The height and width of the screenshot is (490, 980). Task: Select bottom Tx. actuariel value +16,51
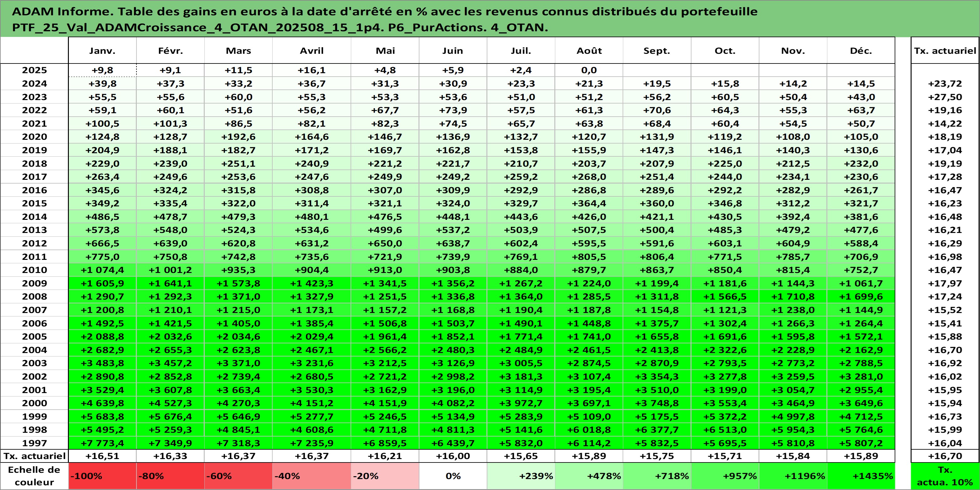pyautogui.click(x=102, y=456)
